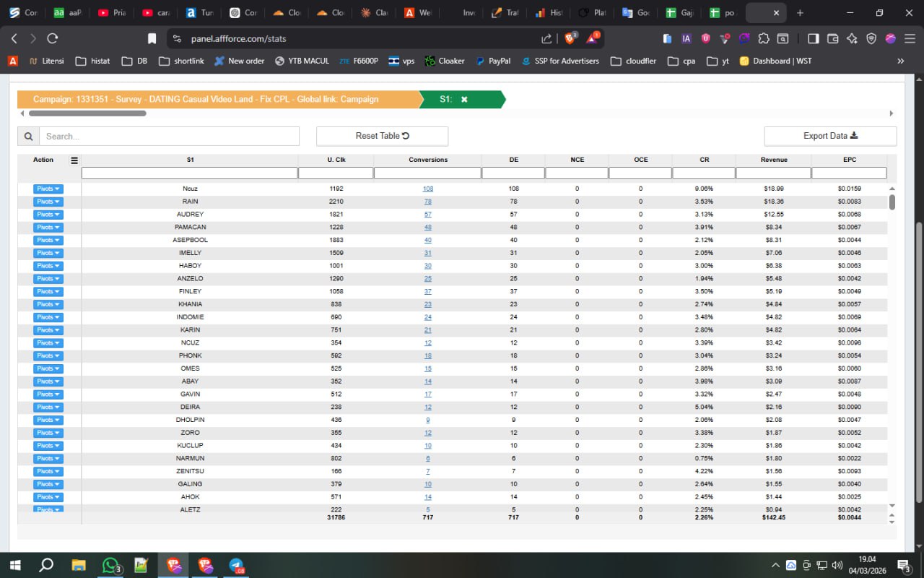
Task: Click the horizontal scrollbar under the breadcrumb
Action: point(87,113)
